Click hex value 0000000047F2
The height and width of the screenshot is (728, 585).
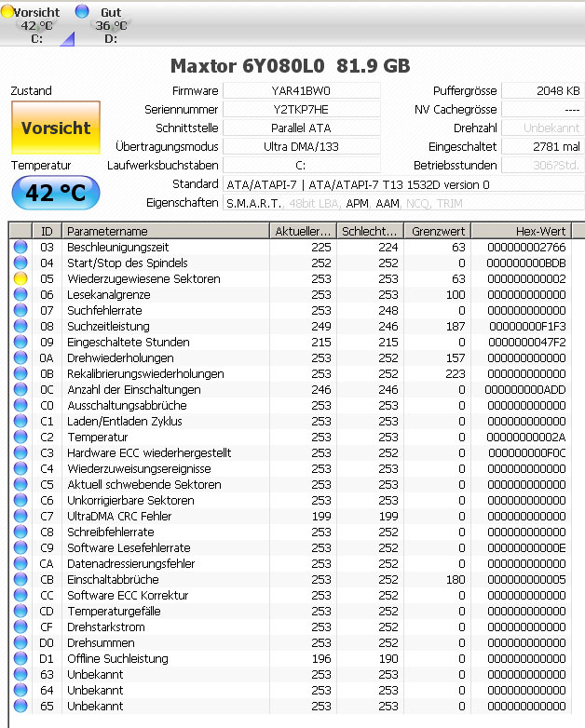[527, 343]
